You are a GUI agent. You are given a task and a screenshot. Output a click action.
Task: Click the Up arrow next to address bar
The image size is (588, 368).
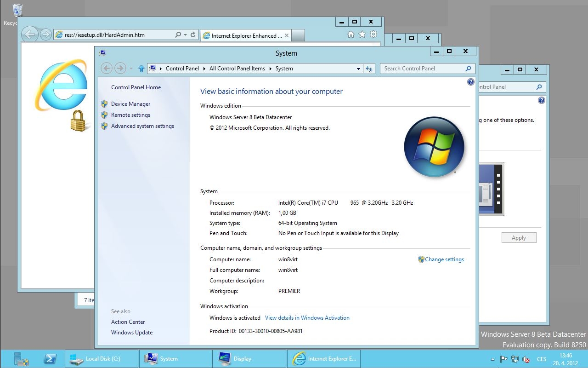pos(141,69)
